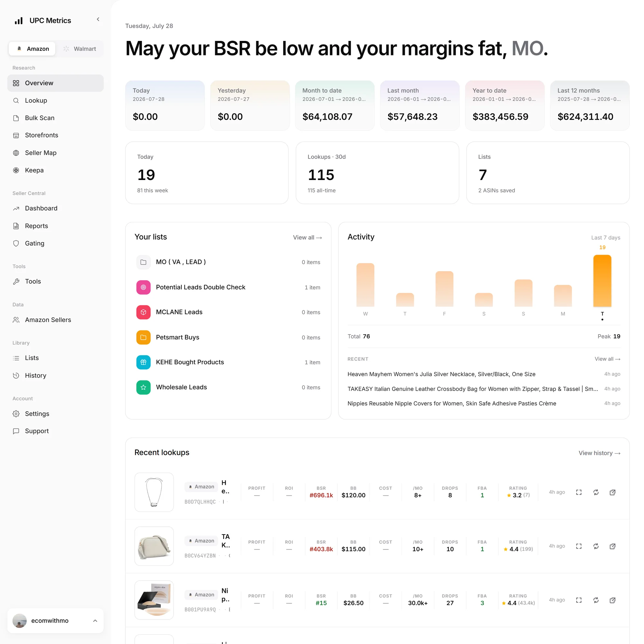
Task: Click the BSR value #696.1k
Action: tap(321, 495)
